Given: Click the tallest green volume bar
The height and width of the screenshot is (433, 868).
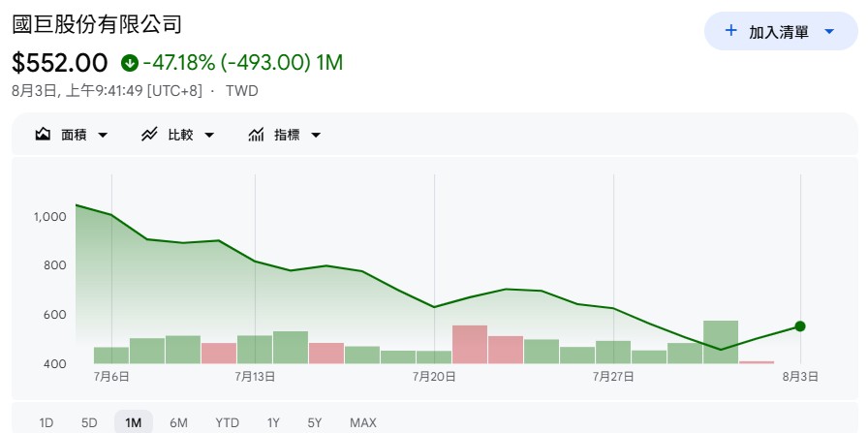Looking at the screenshot, I should click(x=721, y=342).
